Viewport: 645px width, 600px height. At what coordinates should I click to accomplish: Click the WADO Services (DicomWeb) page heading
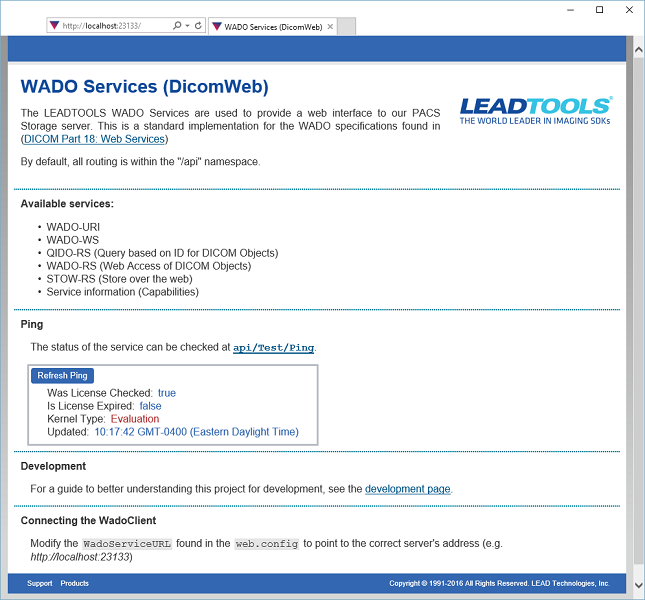click(x=144, y=86)
